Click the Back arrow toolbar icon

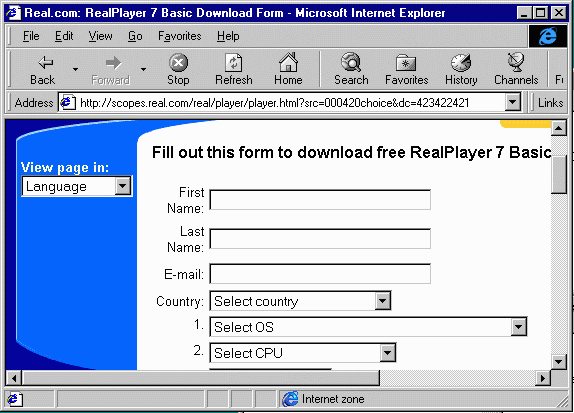(x=45, y=63)
